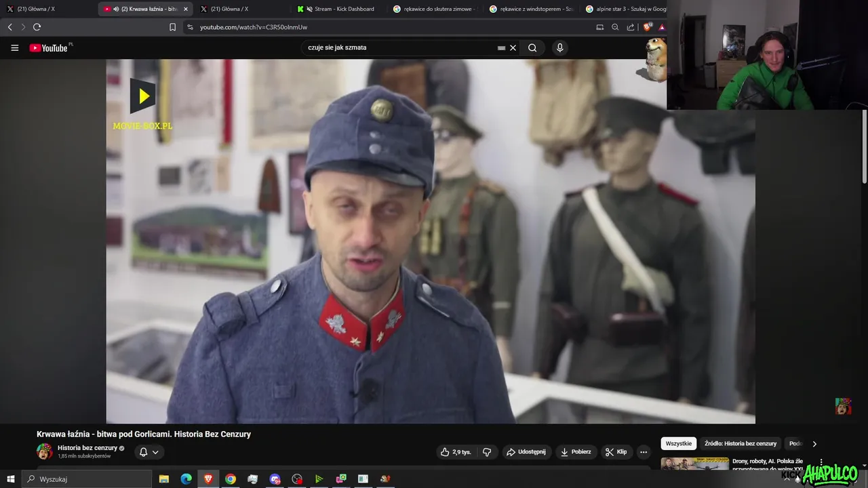Viewport: 868px width, 488px height.
Task: Open OBS Studio from taskbar
Action: 297,479
